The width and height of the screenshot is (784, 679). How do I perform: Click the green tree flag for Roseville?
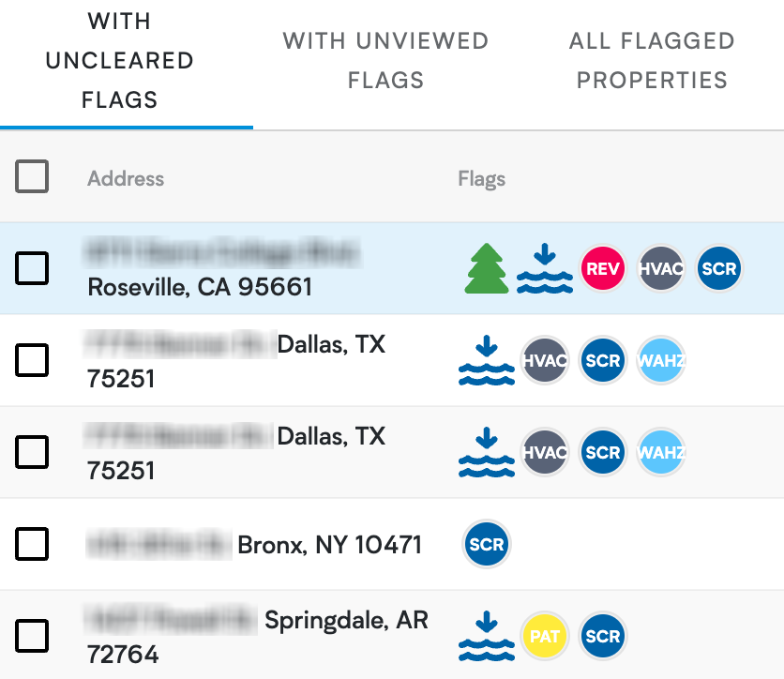(487, 268)
